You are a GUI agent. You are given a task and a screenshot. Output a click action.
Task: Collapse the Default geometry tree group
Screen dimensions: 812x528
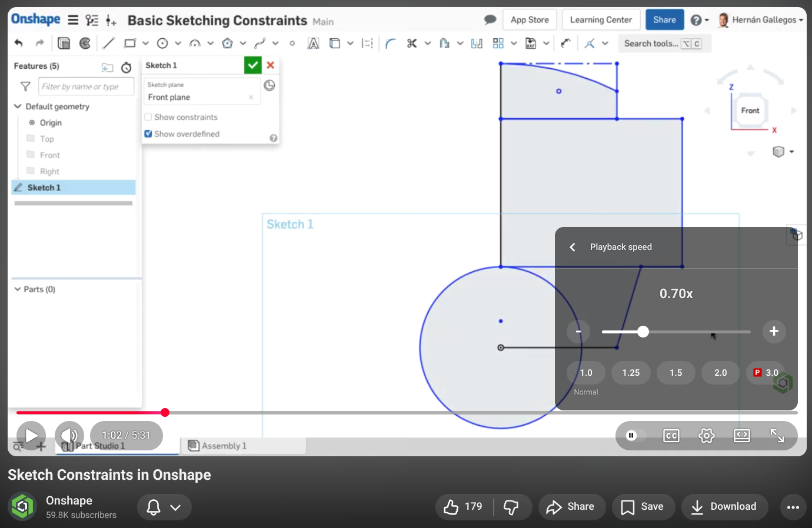click(18, 106)
